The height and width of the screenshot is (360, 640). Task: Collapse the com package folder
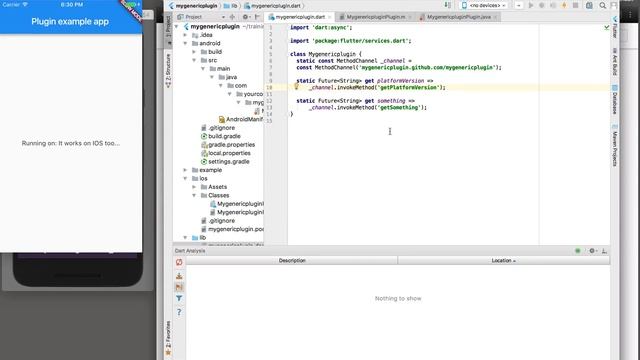(221, 86)
